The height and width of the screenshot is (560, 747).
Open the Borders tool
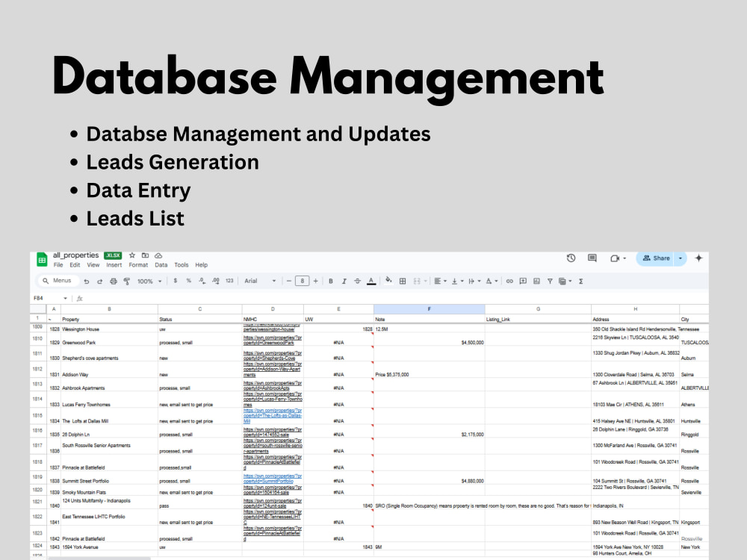pos(403,281)
